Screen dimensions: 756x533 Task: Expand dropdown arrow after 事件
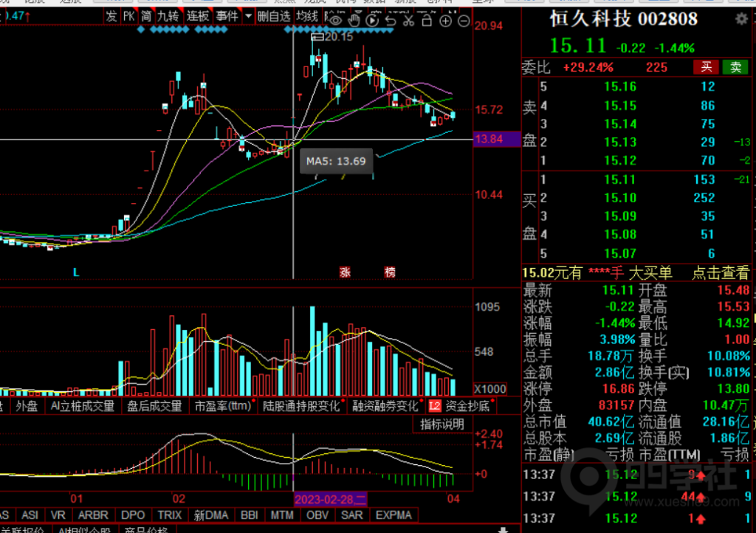tap(248, 16)
